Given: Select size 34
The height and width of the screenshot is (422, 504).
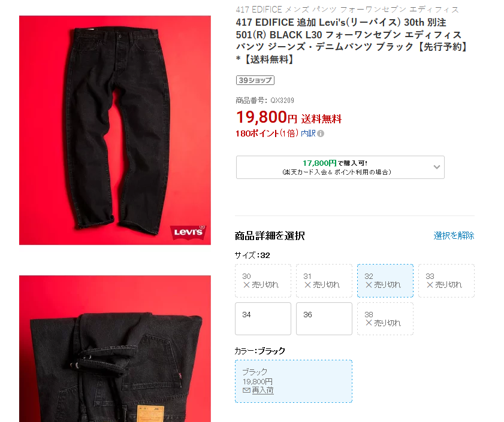Looking at the screenshot, I should (x=263, y=318).
